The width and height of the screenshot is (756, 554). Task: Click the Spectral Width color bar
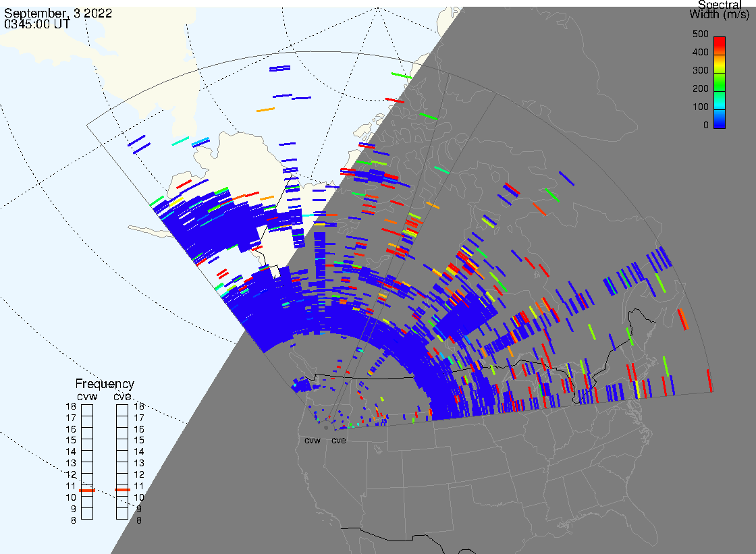click(720, 82)
